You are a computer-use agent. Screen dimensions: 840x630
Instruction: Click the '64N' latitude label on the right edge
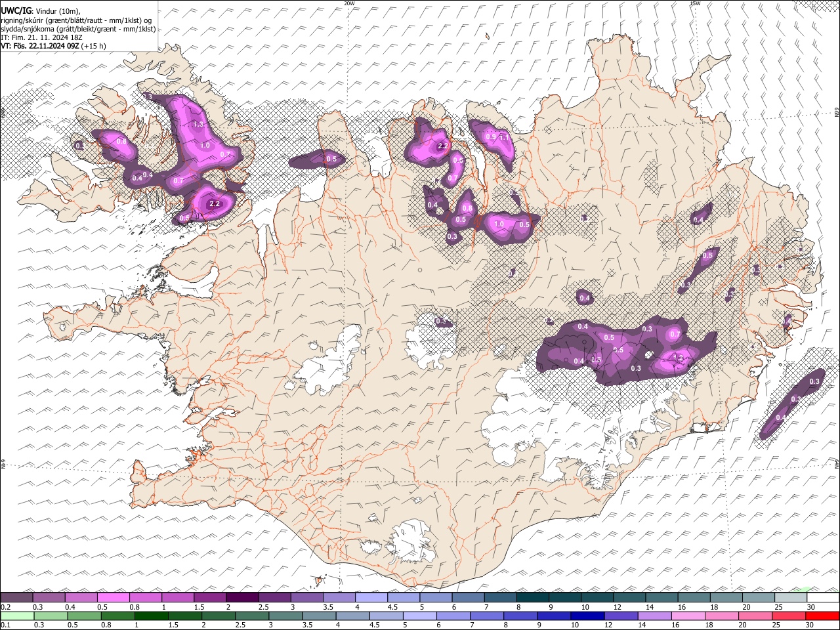point(837,464)
